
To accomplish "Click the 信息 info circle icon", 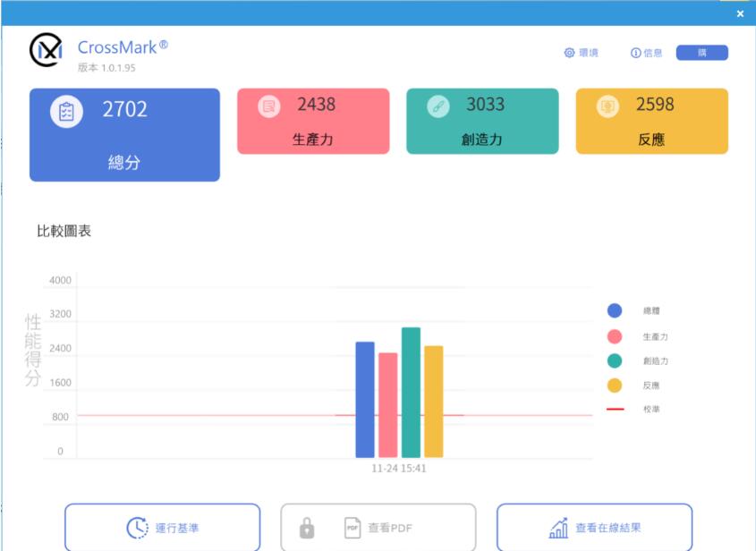I will point(635,53).
